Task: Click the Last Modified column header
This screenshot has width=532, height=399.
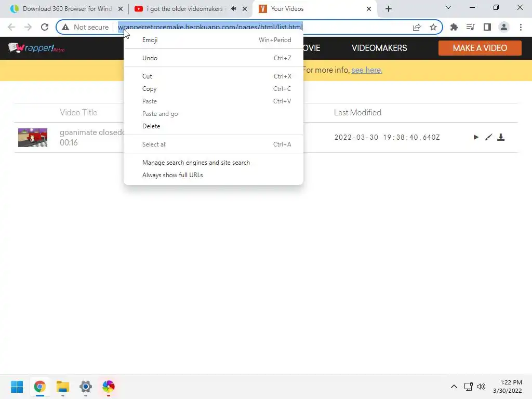Action: 357,113
